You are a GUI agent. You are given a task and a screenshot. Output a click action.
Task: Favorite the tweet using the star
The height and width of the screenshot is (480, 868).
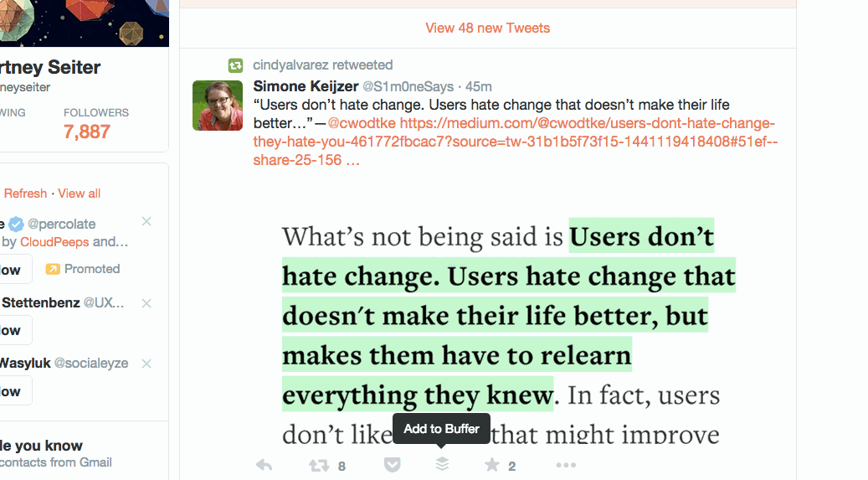[x=491, y=464]
